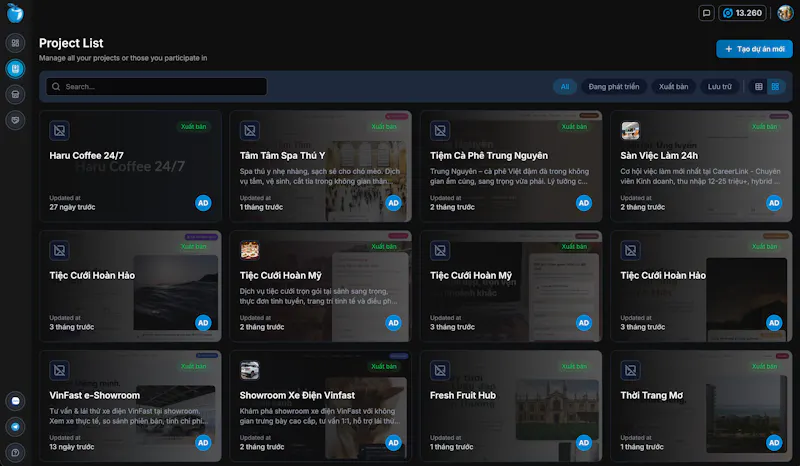Open the help question mark icon

tap(15, 453)
